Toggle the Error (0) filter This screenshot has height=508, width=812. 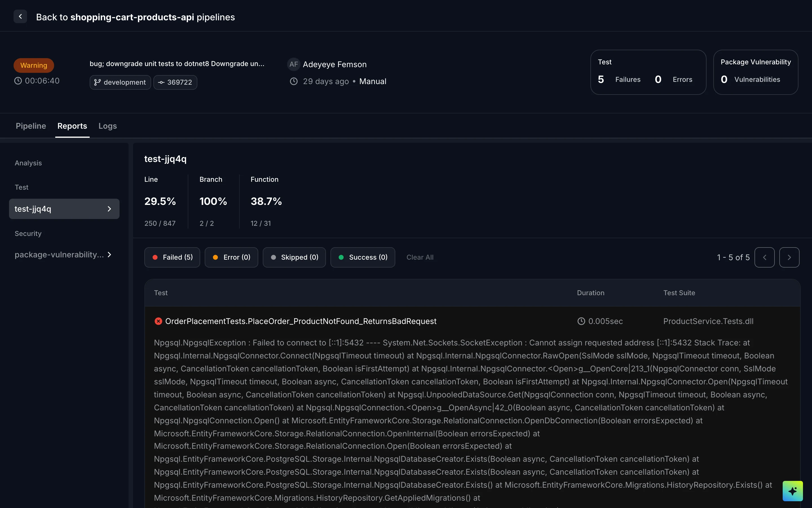pyautogui.click(x=231, y=257)
